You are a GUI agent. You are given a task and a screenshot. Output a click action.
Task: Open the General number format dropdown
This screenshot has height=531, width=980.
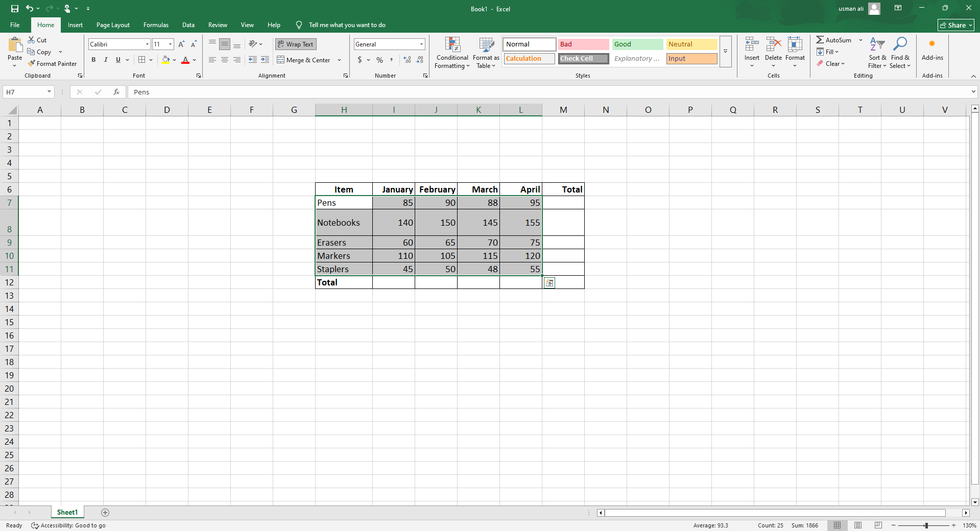tap(421, 44)
